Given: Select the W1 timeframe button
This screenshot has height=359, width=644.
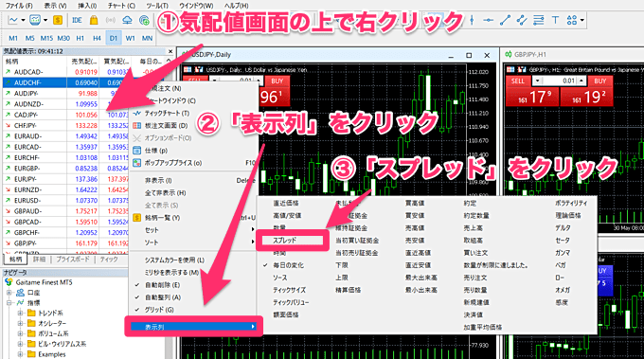Looking at the screenshot, I should click(130, 38).
